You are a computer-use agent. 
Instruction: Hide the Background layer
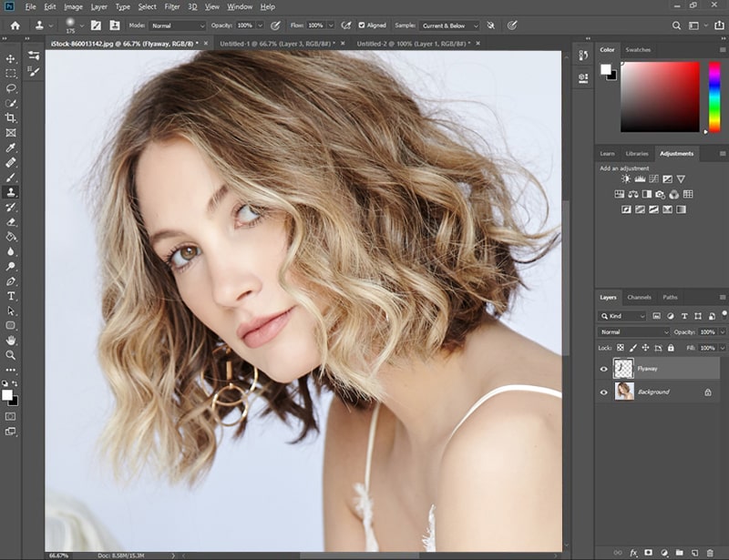(603, 392)
